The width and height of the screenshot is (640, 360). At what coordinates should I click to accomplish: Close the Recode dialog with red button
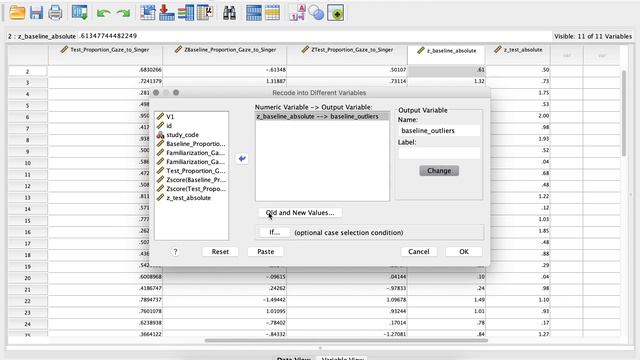coord(156,93)
